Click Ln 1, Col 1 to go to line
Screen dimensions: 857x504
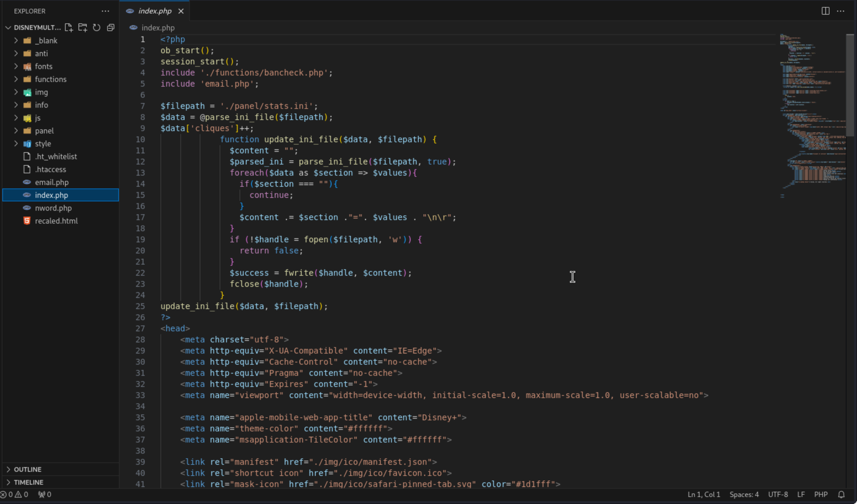704,494
